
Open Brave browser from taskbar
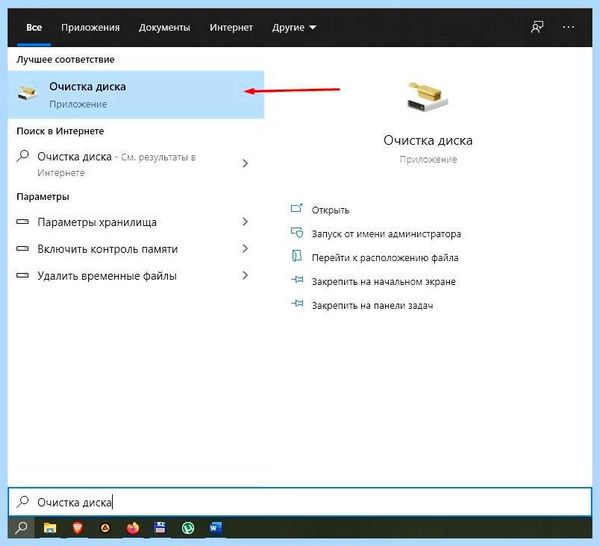78,528
